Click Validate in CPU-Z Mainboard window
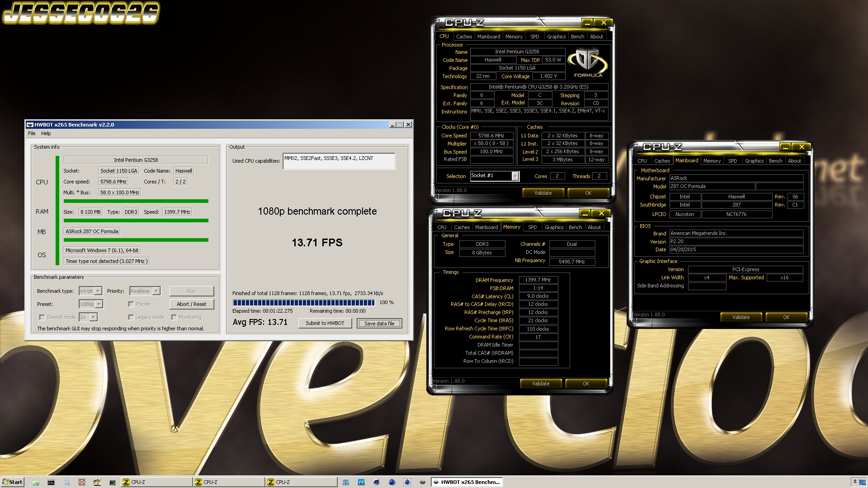The width and height of the screenshot is (868, 488). (x=741, y=317)
